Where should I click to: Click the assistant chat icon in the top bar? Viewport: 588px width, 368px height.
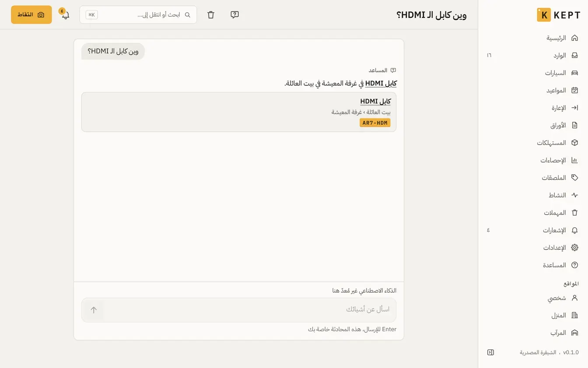click(234, 15)
